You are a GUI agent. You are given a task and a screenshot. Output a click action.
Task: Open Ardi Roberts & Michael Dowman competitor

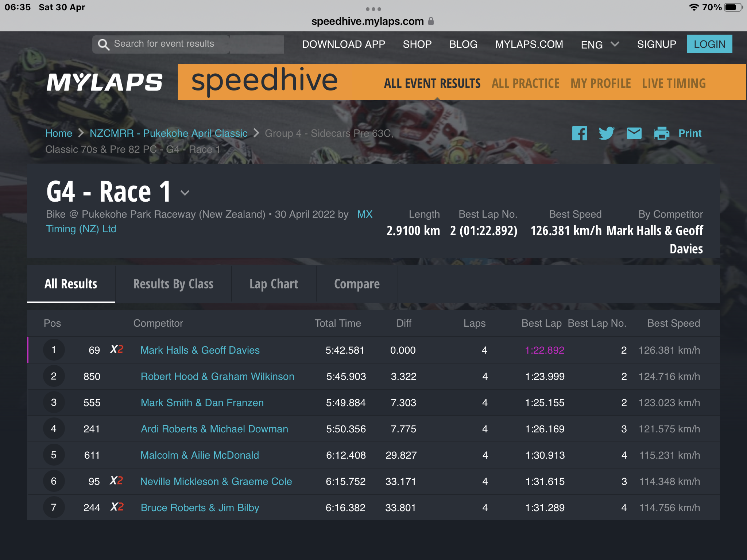click(214, 429)
